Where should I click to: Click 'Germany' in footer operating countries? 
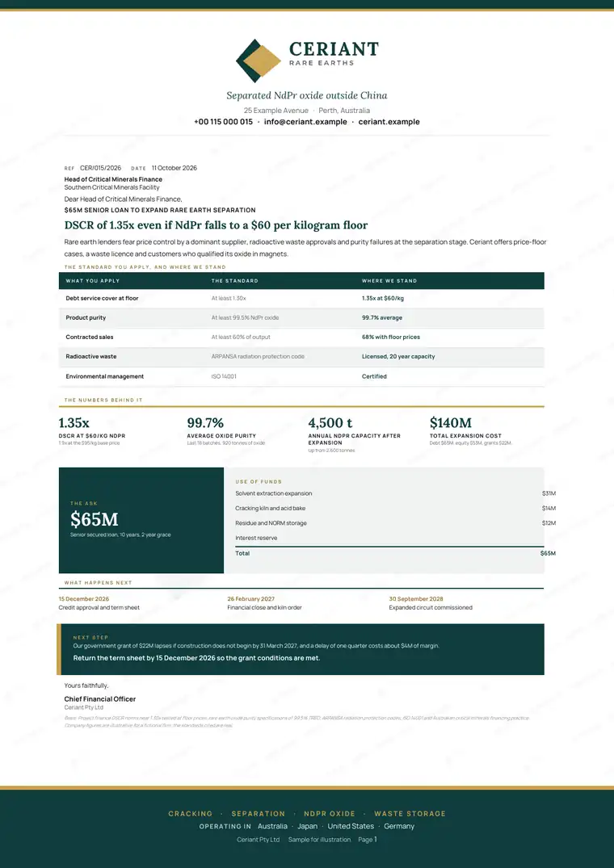tap(399, 826)
